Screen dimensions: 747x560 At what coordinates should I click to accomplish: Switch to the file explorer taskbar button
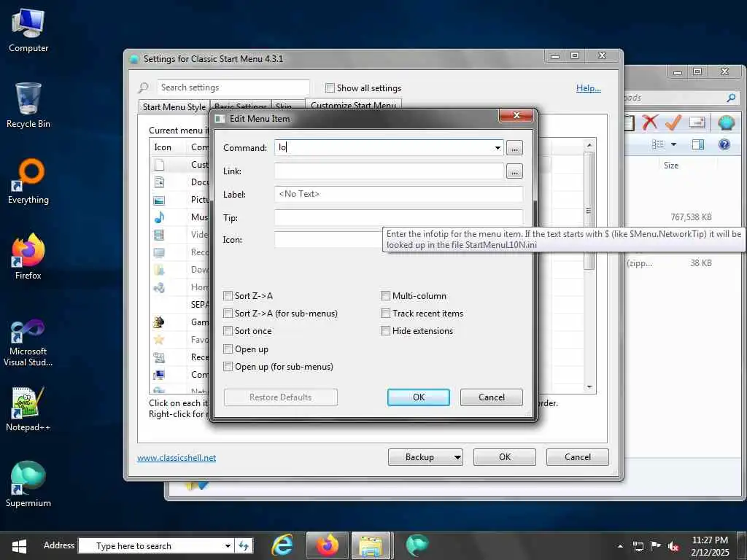371,545
